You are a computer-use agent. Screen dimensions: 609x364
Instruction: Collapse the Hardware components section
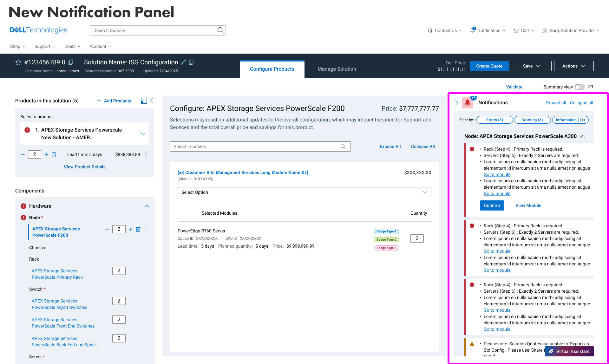click(x=147, y=206)
